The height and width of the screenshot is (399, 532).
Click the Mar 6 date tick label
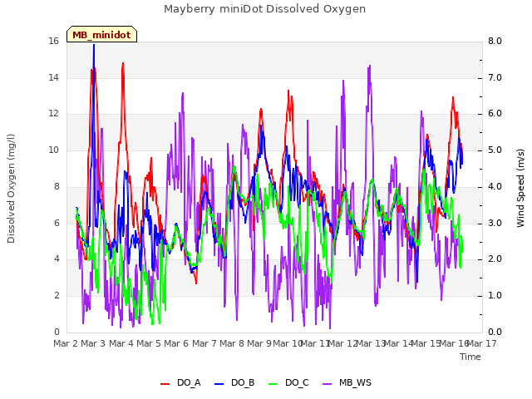[x=176, y=343]
